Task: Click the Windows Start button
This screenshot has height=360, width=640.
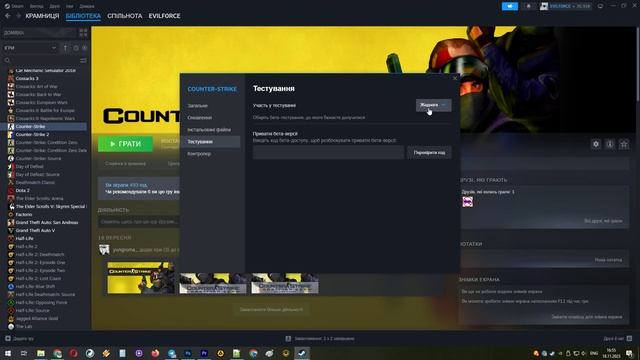Action: click(8, 353)
